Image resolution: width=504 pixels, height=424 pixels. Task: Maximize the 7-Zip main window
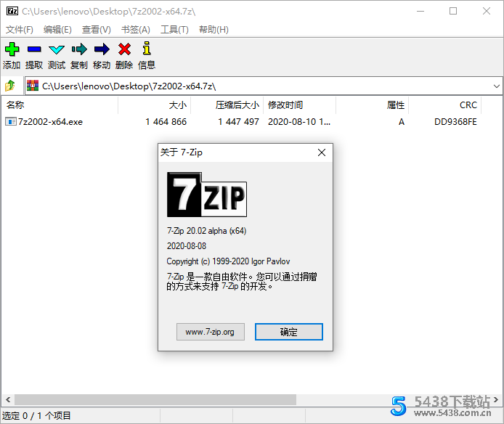click(453, 11)
